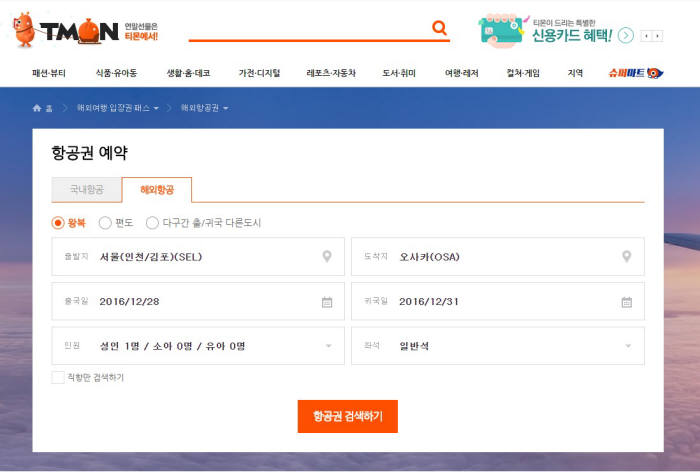Switch to the 국내항공 tab
Screen dimensions: 700x472
coord(87,189)
